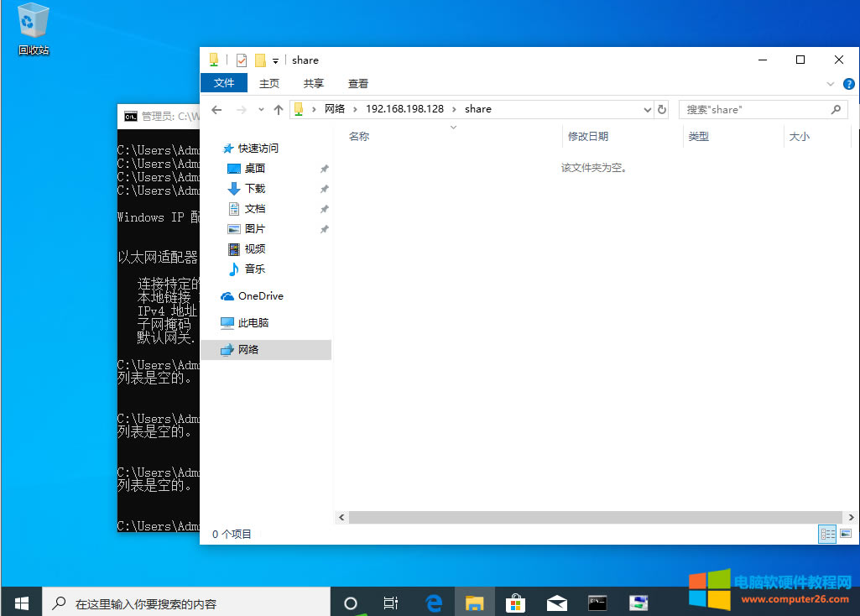Image resolution: width=860 pixels, height=616 pixels.
Task: Expand the quick access toolbar customize dropdown
Action: click(275, 60)
